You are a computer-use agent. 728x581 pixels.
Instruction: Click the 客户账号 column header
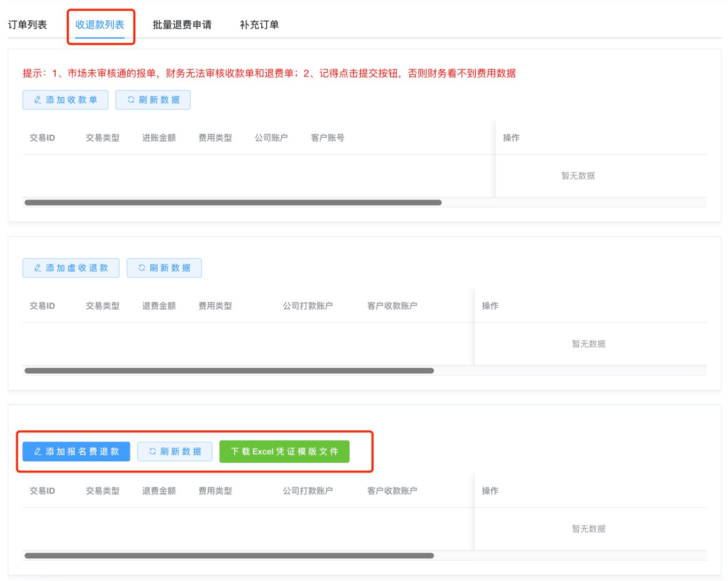[x=328, y=138]
